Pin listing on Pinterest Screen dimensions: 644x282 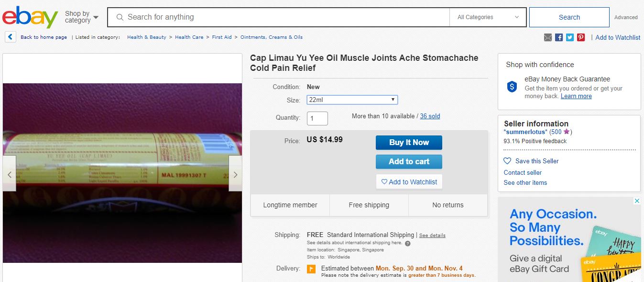[581, 37]
